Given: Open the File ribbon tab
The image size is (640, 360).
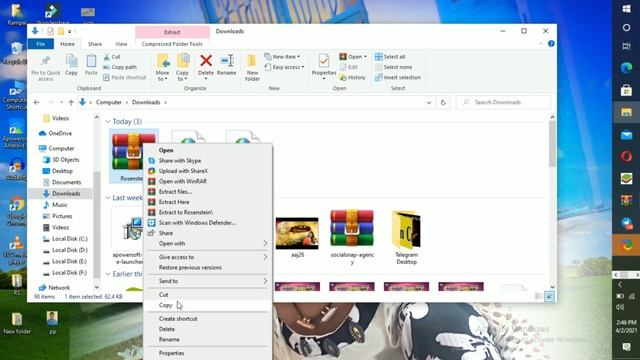Looking at the screenshot, I should click(x=40, y=44).
